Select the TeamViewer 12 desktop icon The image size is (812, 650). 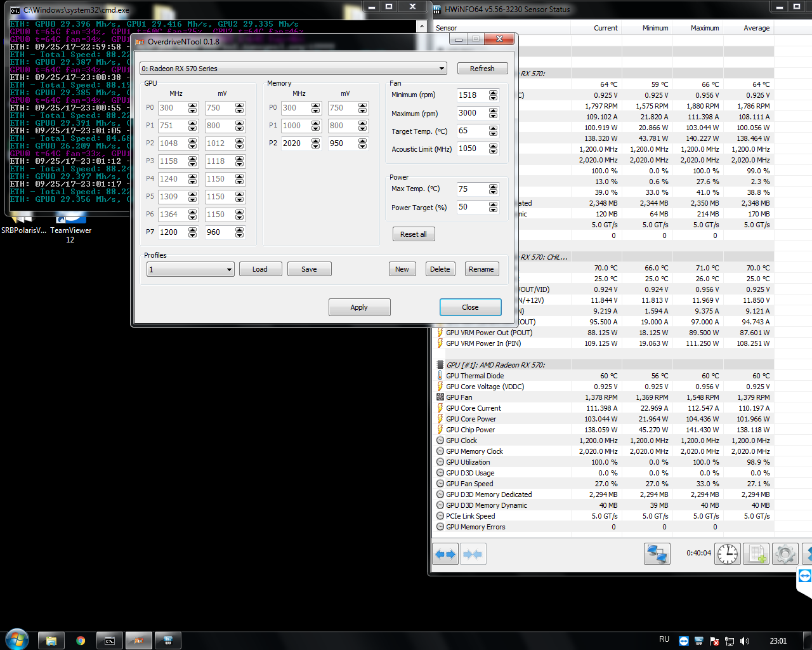pos(70,227)
